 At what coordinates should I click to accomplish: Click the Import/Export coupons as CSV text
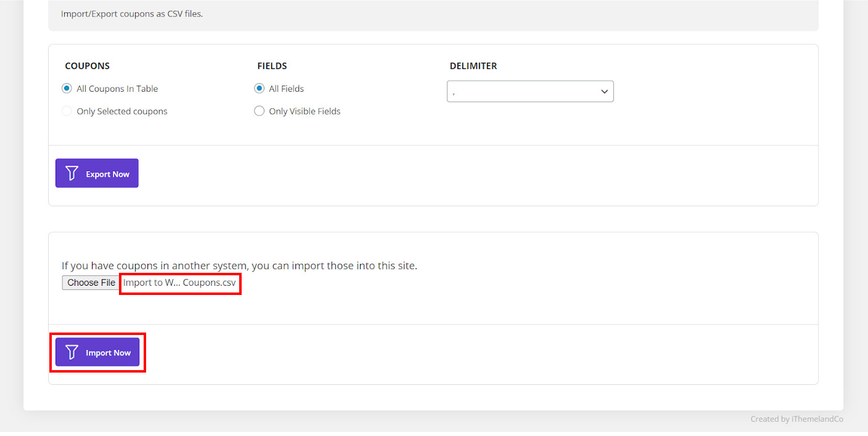(x=132, y=14)
